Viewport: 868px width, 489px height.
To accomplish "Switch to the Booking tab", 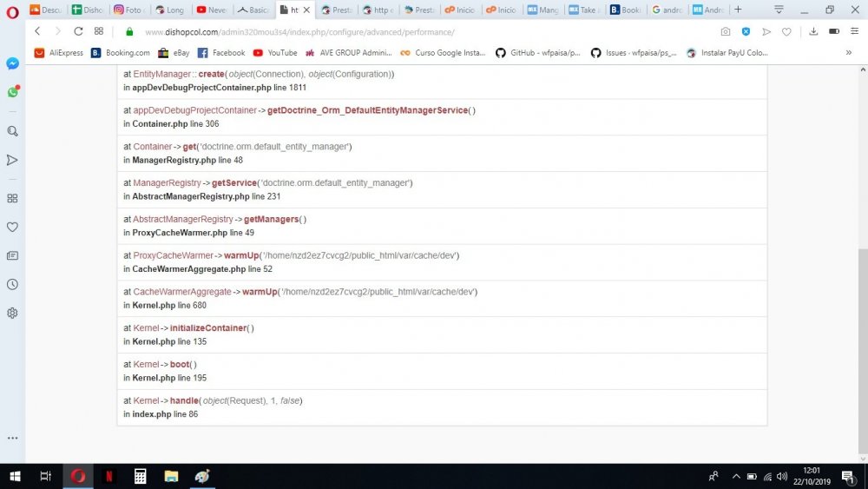I will pyautogui.click(x=626, y=10).
